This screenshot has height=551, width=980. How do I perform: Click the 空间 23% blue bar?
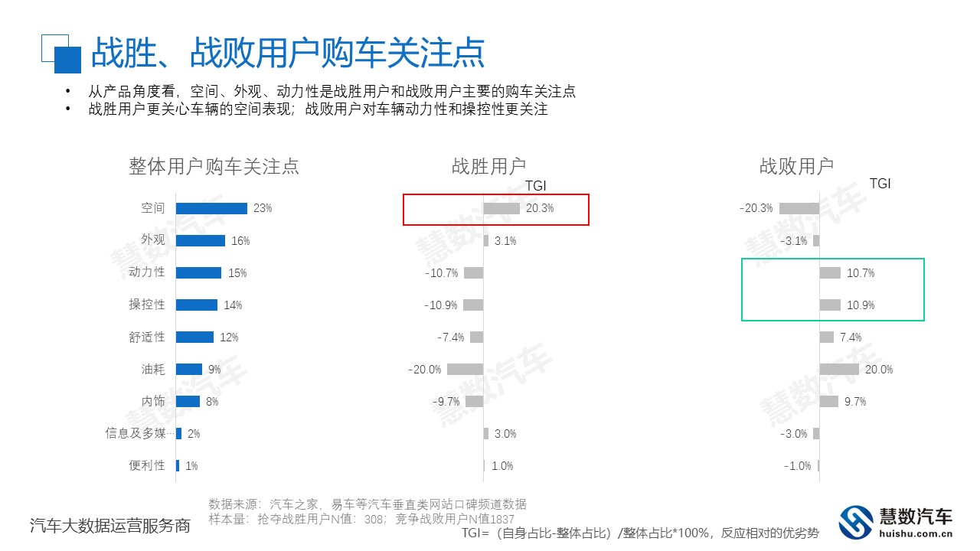[x=211, y=208]
